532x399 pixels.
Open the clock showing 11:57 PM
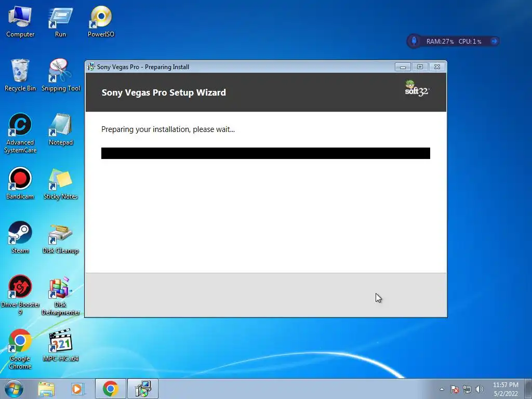[506, 389]
